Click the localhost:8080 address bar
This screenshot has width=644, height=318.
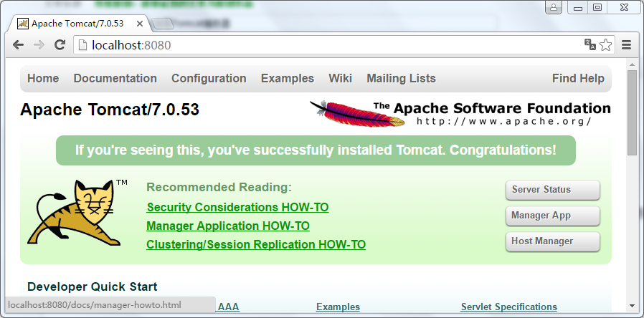[328, 44]
